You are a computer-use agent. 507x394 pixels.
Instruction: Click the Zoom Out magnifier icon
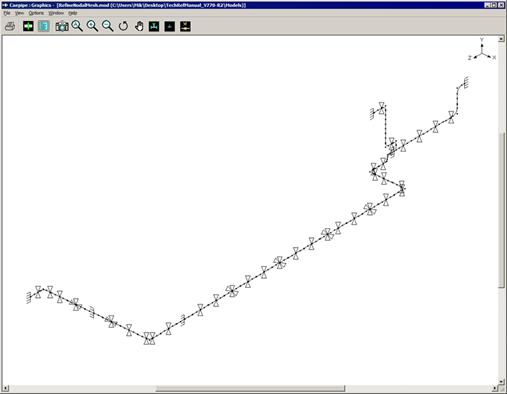pos(108,26)
